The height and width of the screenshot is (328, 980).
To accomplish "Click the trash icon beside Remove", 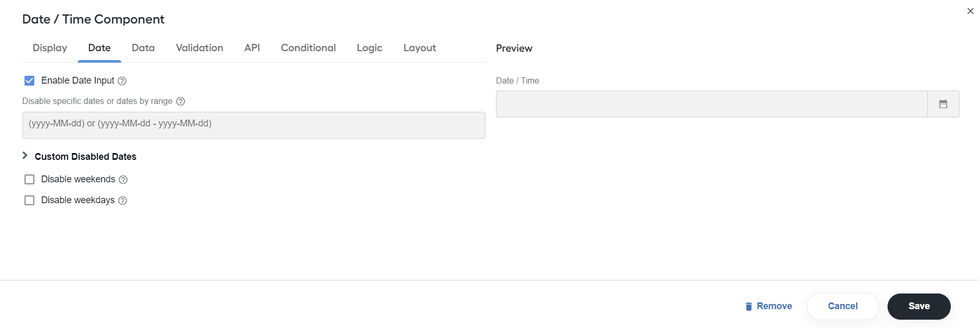I will (x=749, y=307).
